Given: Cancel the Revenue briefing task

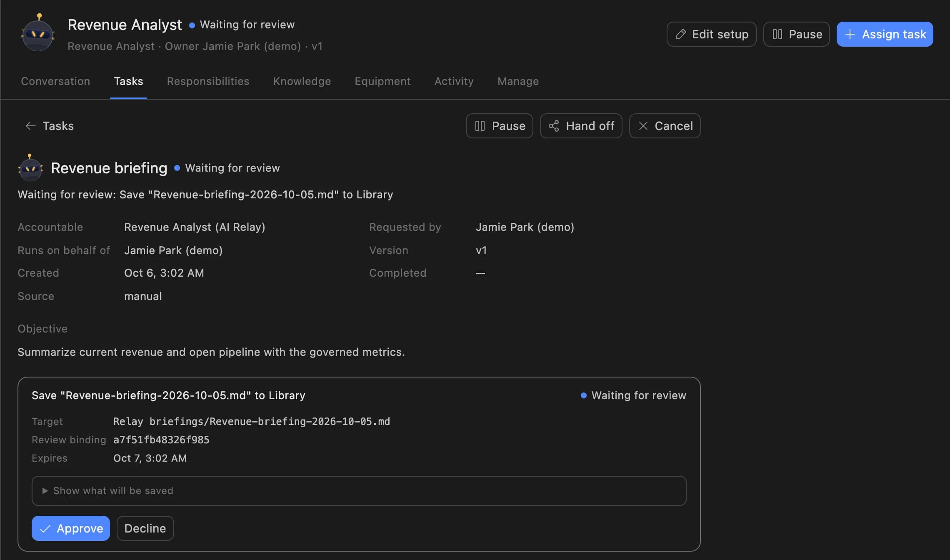Looking at the screenshot, I should [665, 126].
